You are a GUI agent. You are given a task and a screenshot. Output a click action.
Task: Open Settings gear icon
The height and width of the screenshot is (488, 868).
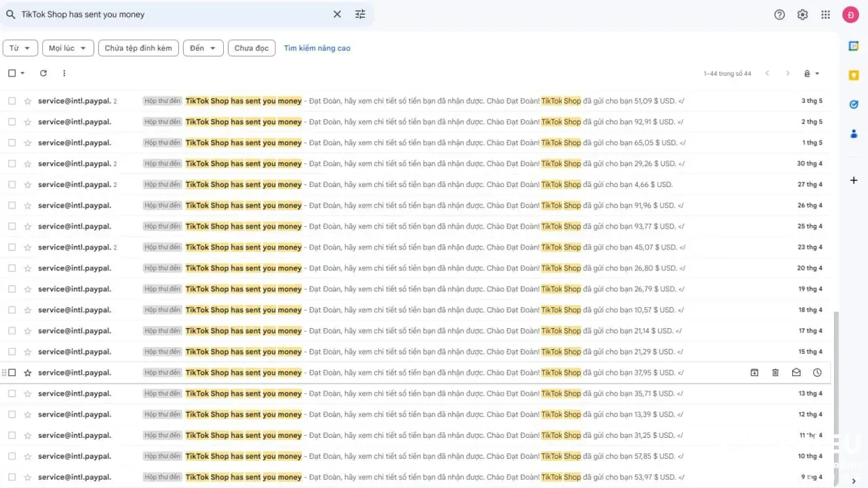click(x=803, y=14)
